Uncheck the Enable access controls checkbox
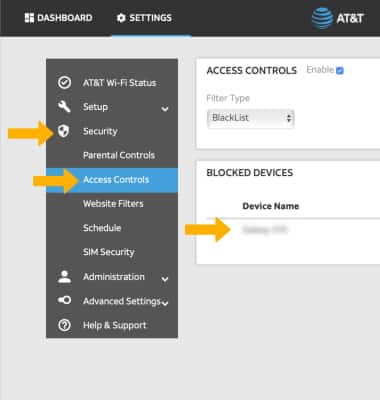 tap(340, 71)
